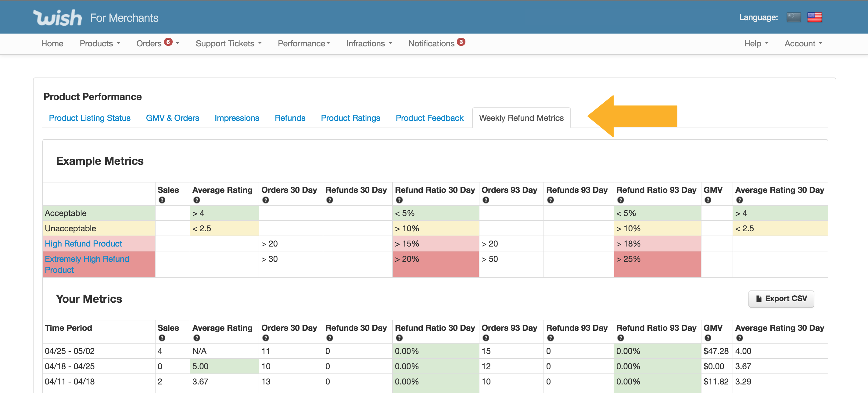Select the US flag language icon

pyautogui.click(x=814, y=17)
